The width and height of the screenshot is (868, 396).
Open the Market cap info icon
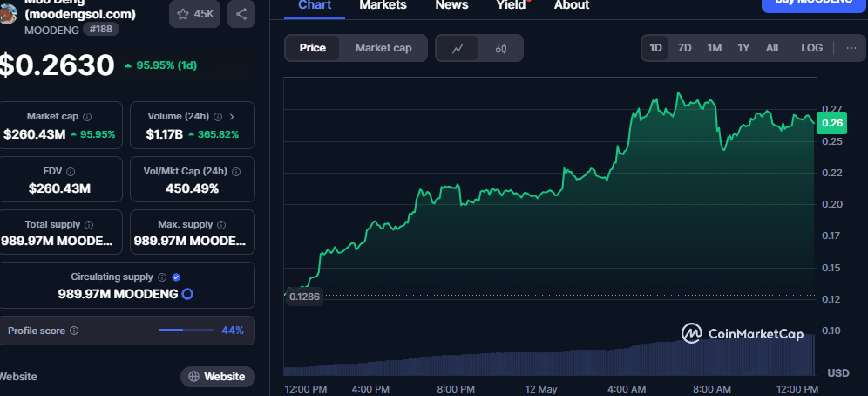click(87, 117)
